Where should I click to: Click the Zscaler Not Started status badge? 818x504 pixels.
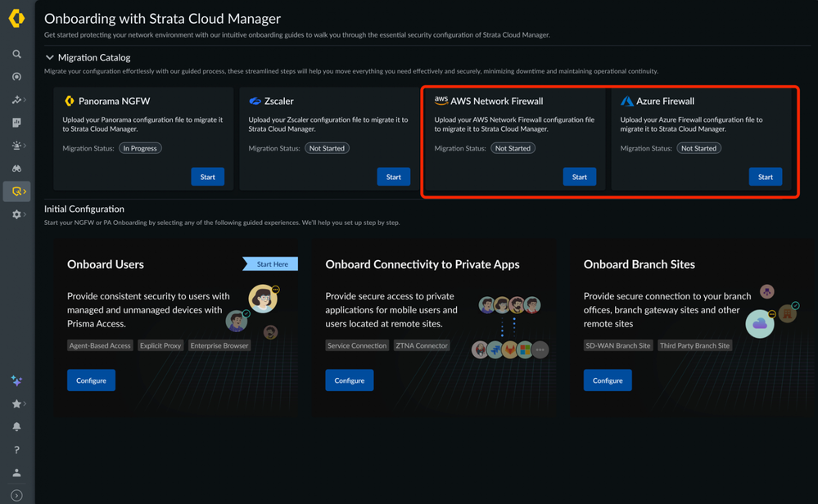point(327,148)
